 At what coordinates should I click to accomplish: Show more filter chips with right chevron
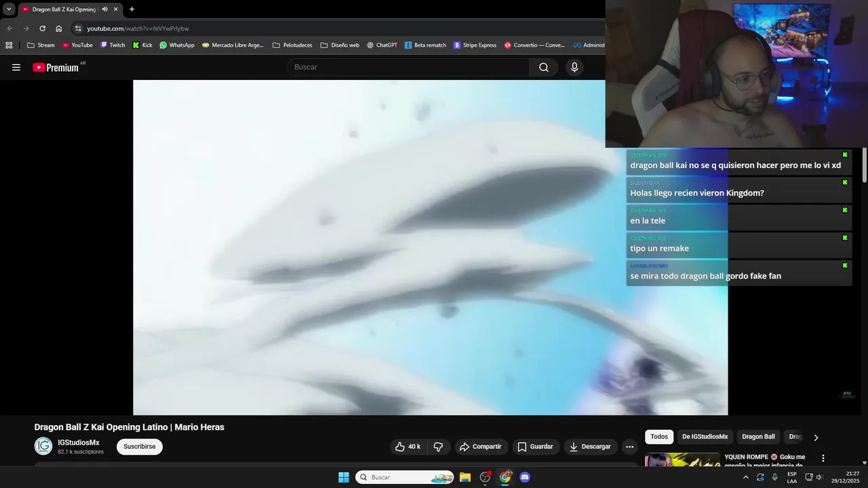tap(816, 437)
